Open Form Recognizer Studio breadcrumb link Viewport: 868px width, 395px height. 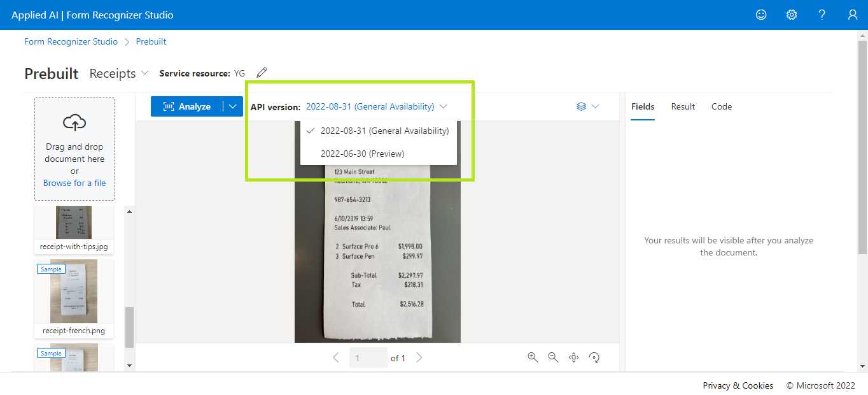pos(71,41)
